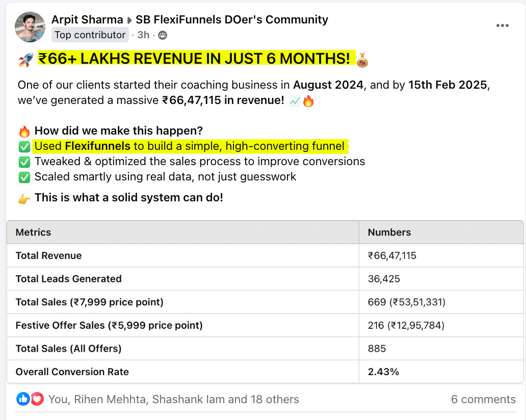
Task: Click the Overall Conversion Rate cell
Action: (x=72, y=372)
